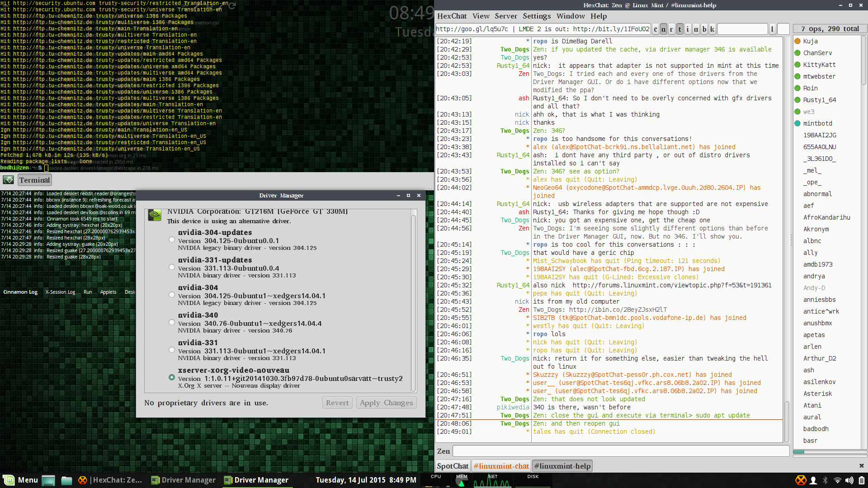Screen dimensions: 868x488
Task: Toggle channel mode 'r' button in HexChat
Action: pos(671,29)
